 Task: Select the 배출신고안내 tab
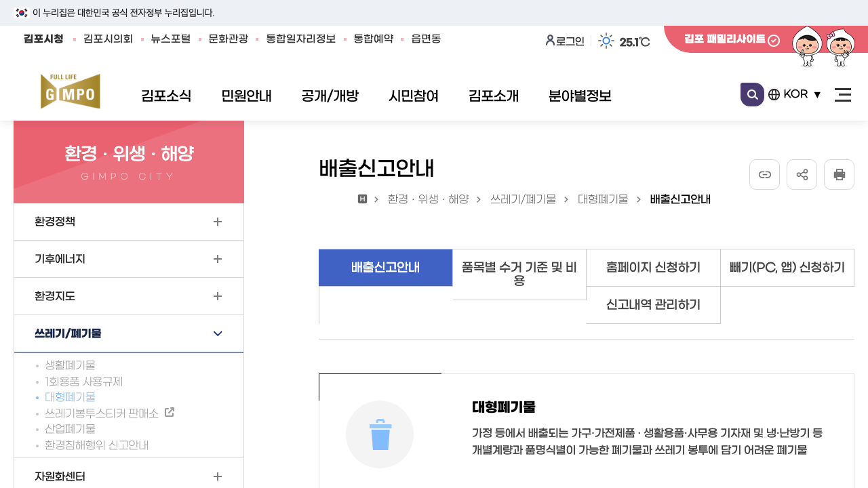[x=386, y=268]
